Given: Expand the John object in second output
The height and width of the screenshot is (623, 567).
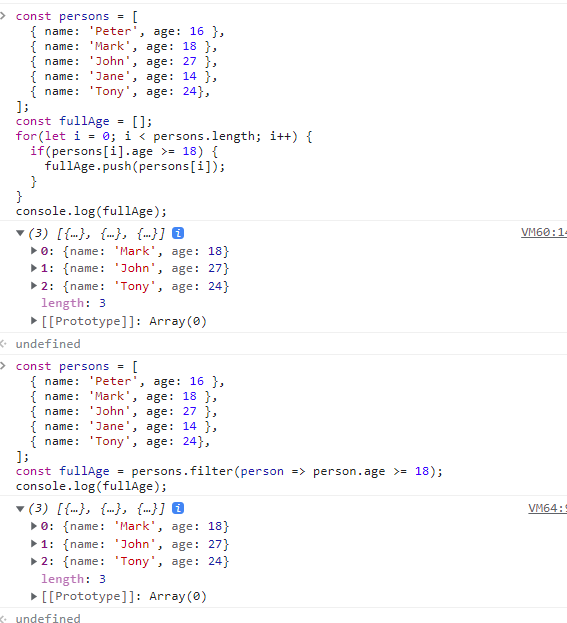Looking at the screenshot, I should point(34,544).
